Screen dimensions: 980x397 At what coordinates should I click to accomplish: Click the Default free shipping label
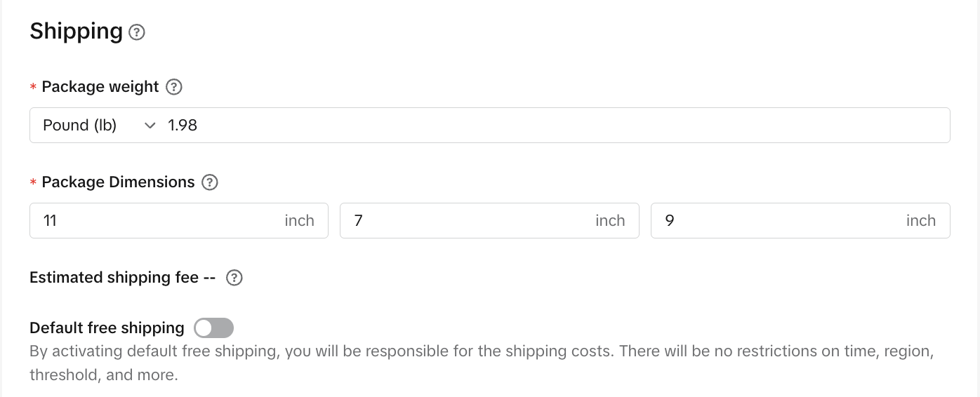pyautogui.click(x=107, y=328)
